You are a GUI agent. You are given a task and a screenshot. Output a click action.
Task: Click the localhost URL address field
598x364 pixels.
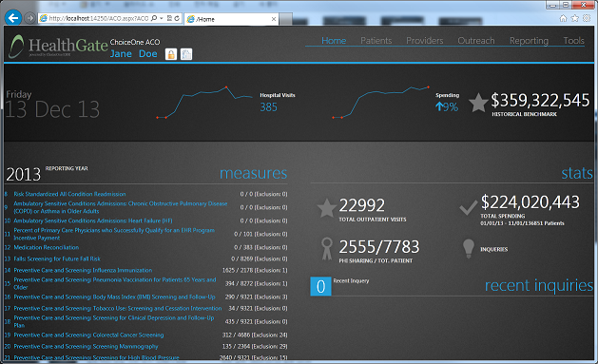98,18
